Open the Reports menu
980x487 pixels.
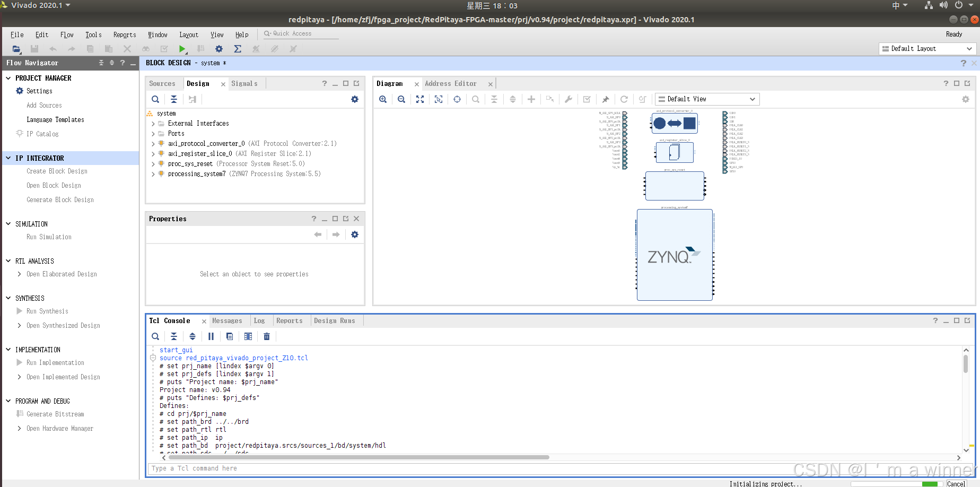(125, 34)
